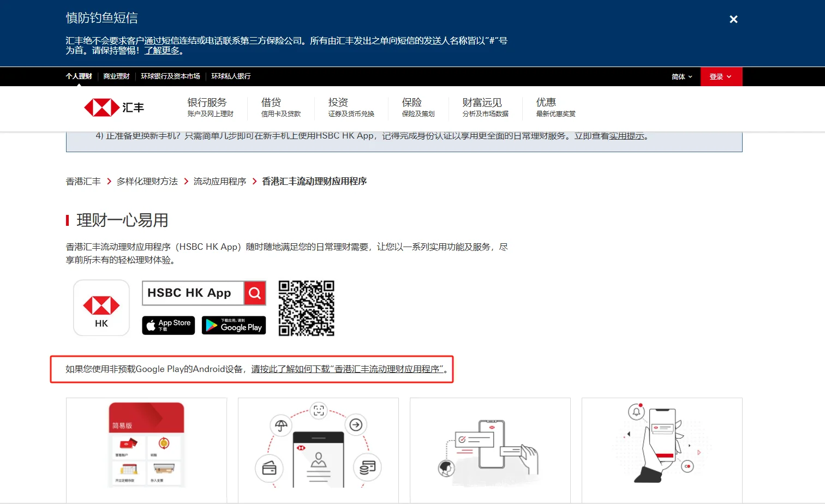Click the highlighted Android download instructions link

tap(347, 369)
